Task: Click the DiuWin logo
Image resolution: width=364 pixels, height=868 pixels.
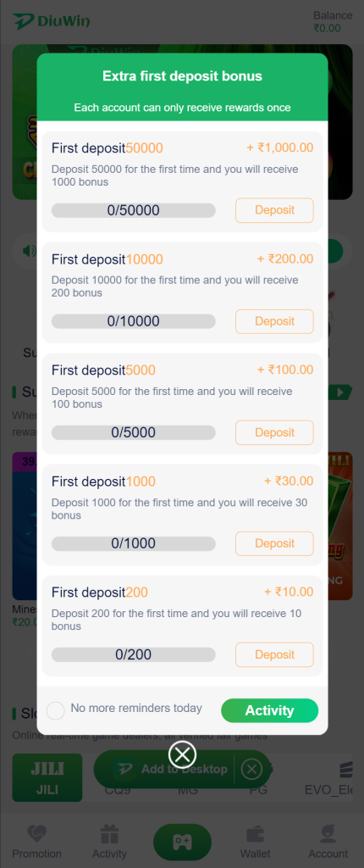Action: (51, 21)
